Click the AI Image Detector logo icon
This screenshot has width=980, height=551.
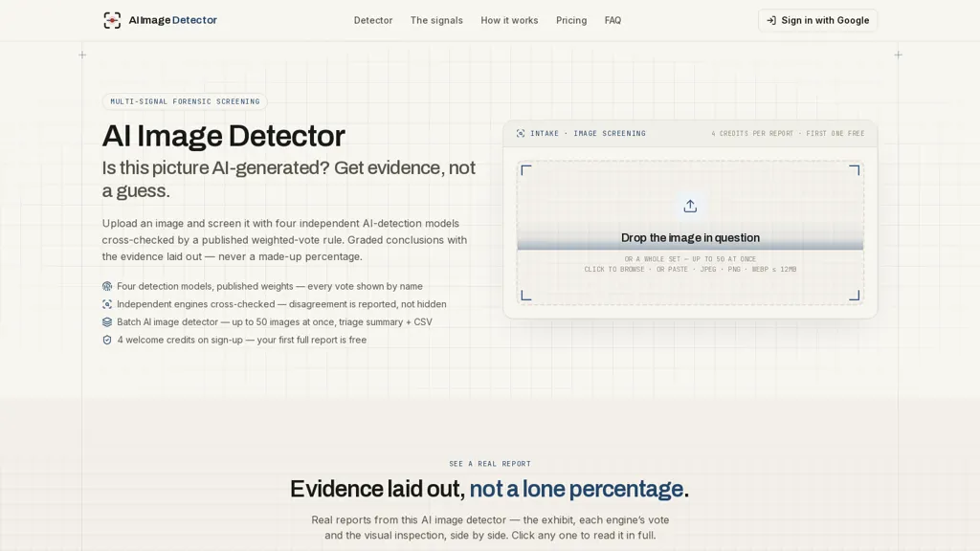(112, 20)
